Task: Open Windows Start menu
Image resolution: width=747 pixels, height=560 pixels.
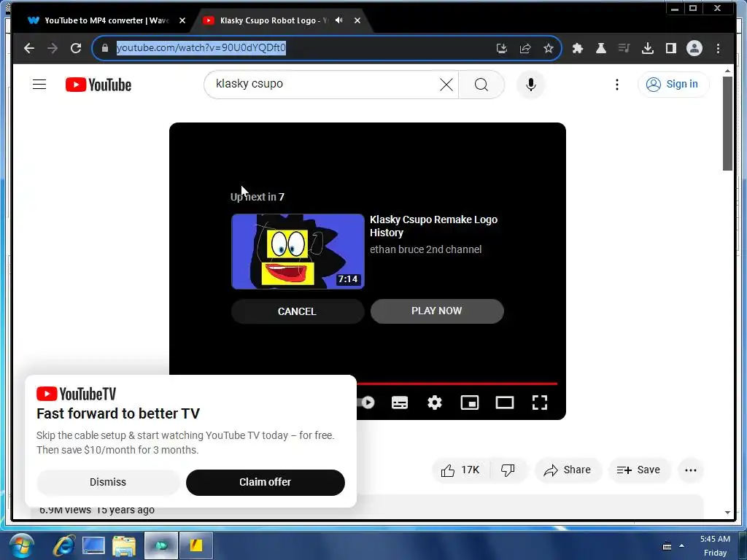Action: click(21, 545)
